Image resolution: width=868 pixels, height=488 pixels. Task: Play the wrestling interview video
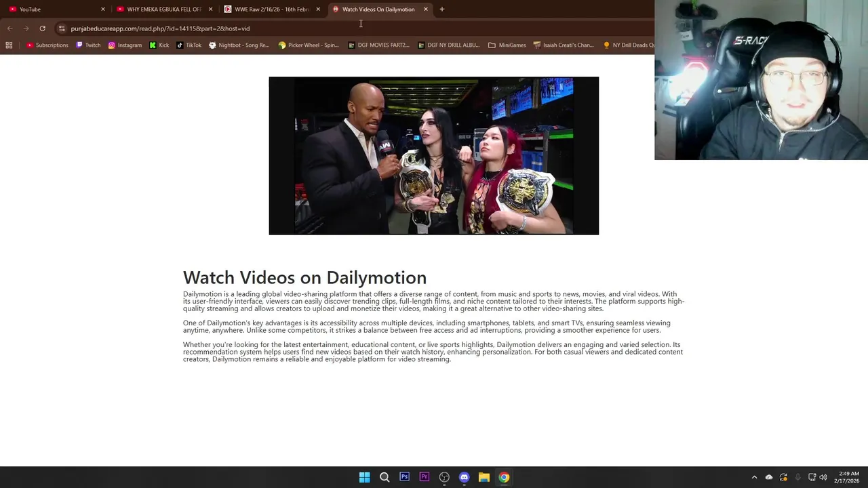[434, 156]
